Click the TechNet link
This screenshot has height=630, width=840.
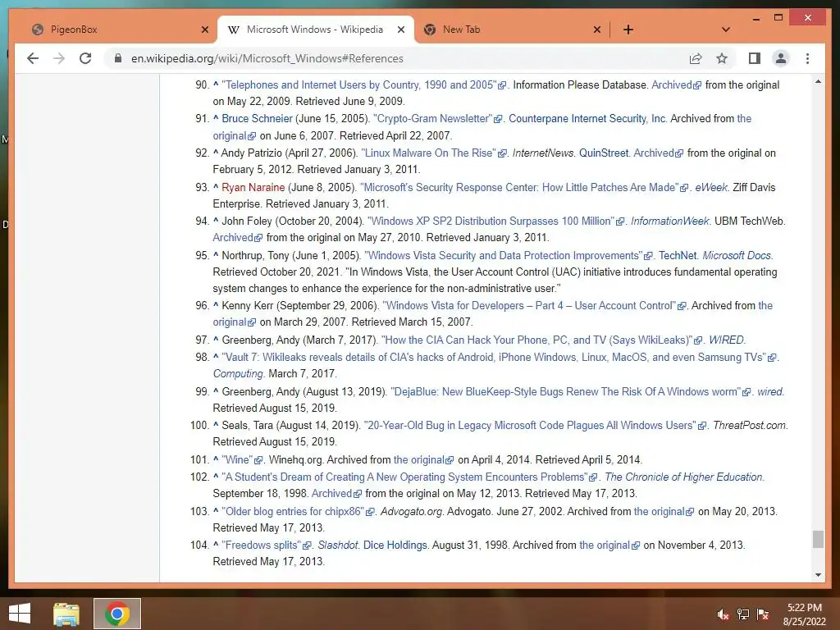678,255
